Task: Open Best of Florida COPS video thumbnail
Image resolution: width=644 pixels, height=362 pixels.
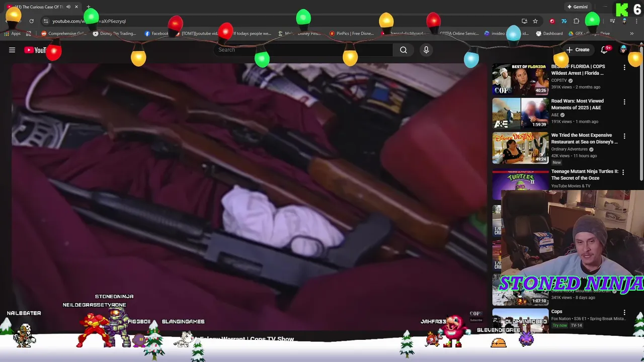Action: click(x=520, y=79)
